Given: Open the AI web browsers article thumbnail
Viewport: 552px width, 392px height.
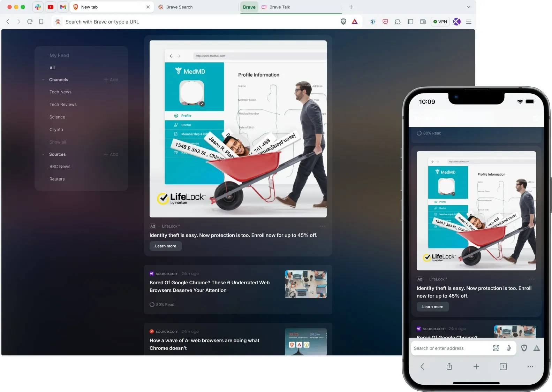Looking at the screenshot, I should point(306,342).
